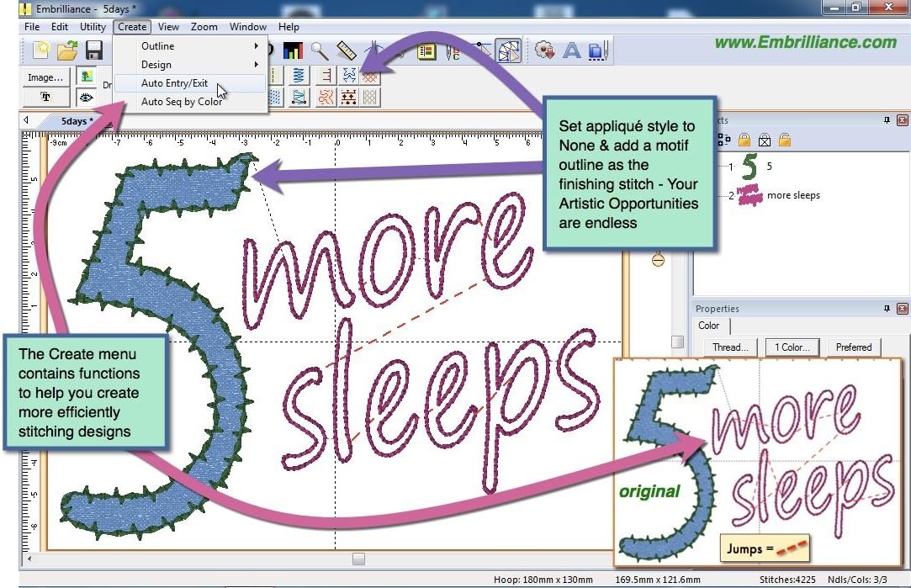Close the objects panel
This screenshot has width=911, height=588.
(x=903, y=120)
